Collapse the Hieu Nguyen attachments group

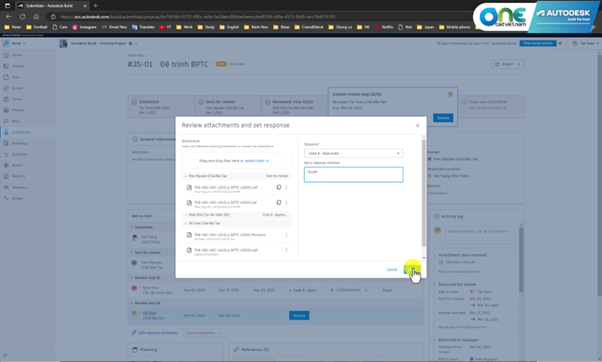tap(186, 176)
